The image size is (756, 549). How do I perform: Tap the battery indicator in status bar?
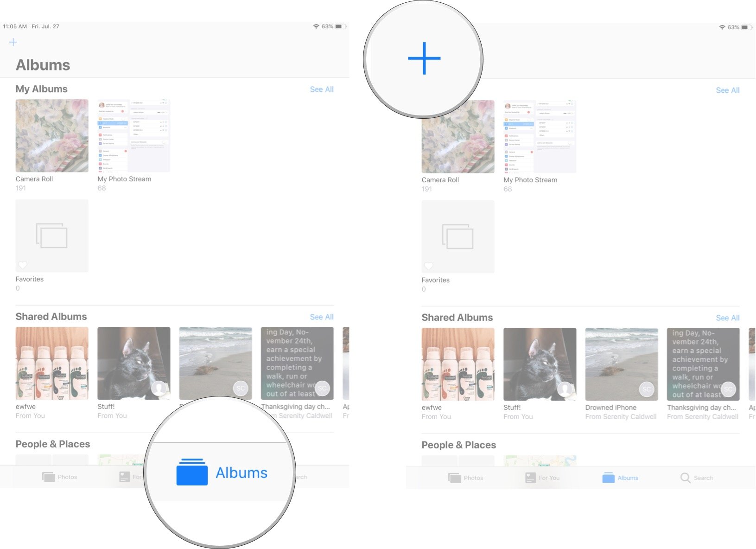coord(746,27)
